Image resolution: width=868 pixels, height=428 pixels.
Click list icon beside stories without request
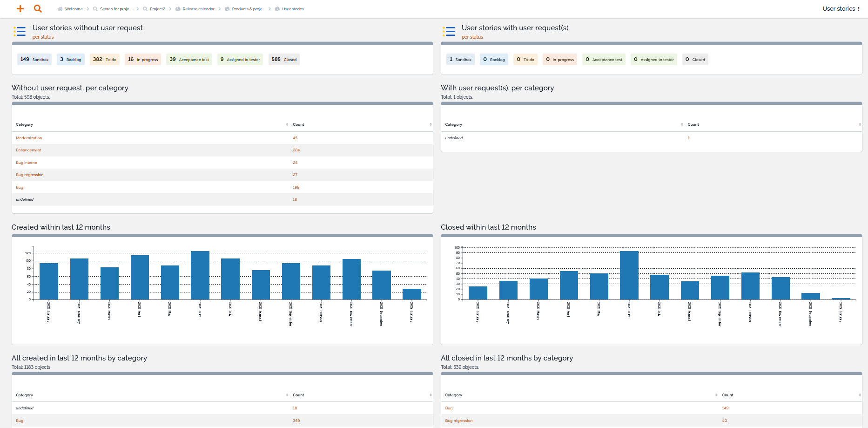pos(20,32)
